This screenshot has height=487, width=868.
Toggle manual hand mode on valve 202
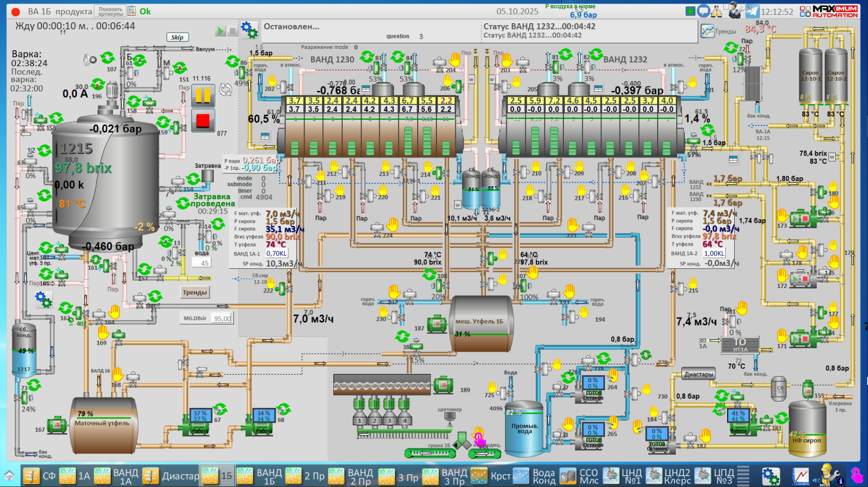point(272,81)
